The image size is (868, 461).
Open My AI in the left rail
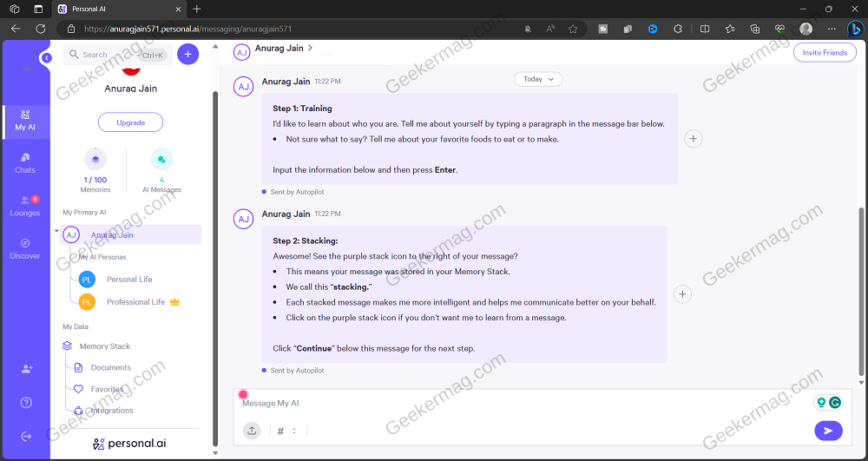coord(25,122)
